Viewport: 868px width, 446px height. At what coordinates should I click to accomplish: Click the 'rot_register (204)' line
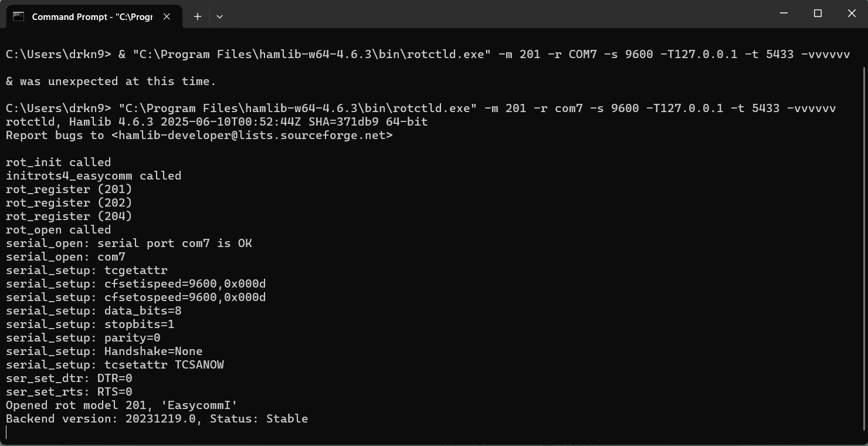point(69,216)
